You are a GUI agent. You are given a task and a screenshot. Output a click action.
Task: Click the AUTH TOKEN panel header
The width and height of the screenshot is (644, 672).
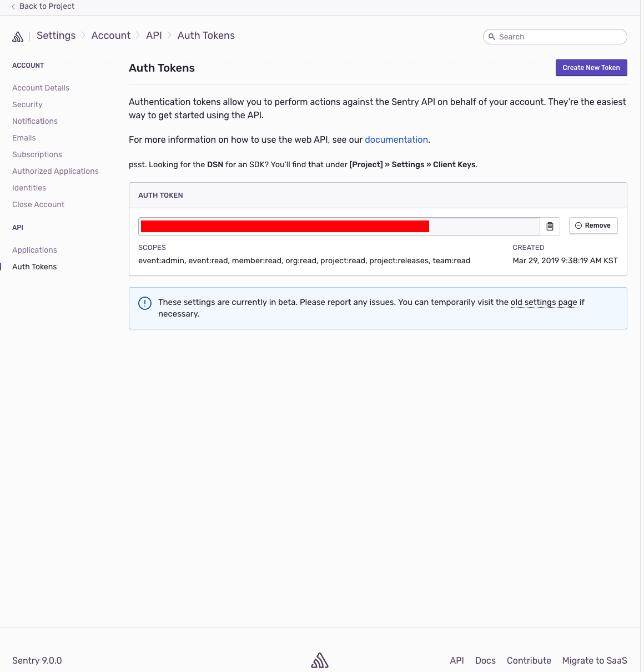pos(378,195)
